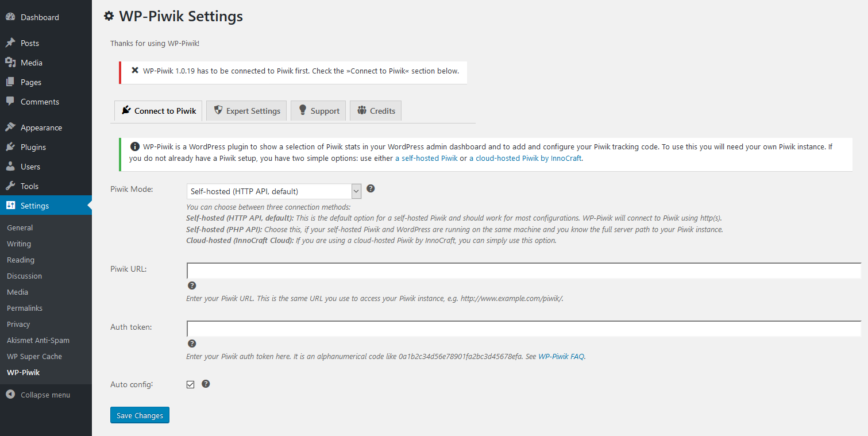
Task: Click the help icon under Auth token field
Action: pos(192,344)
